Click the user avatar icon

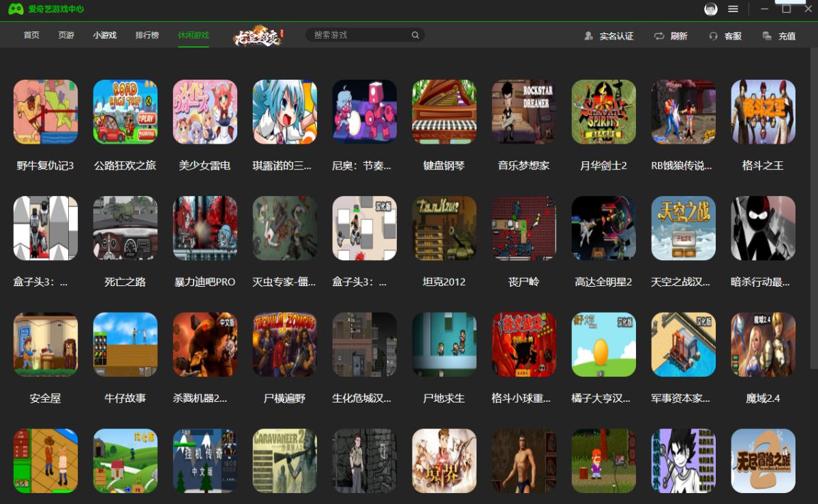click(711, 9)
